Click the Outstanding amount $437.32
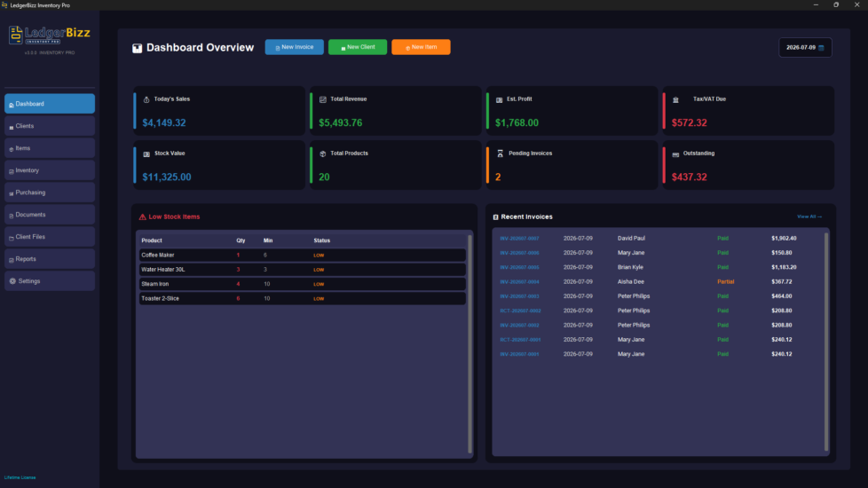Image resolution: width=868 pixels, height=488 pixels. pos(690,177)
